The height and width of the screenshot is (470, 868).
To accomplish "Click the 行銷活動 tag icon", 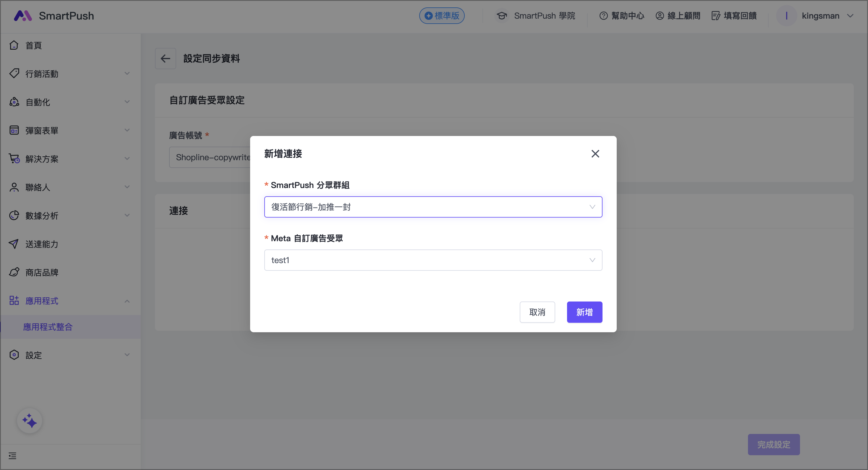I will tap(14, 73).
